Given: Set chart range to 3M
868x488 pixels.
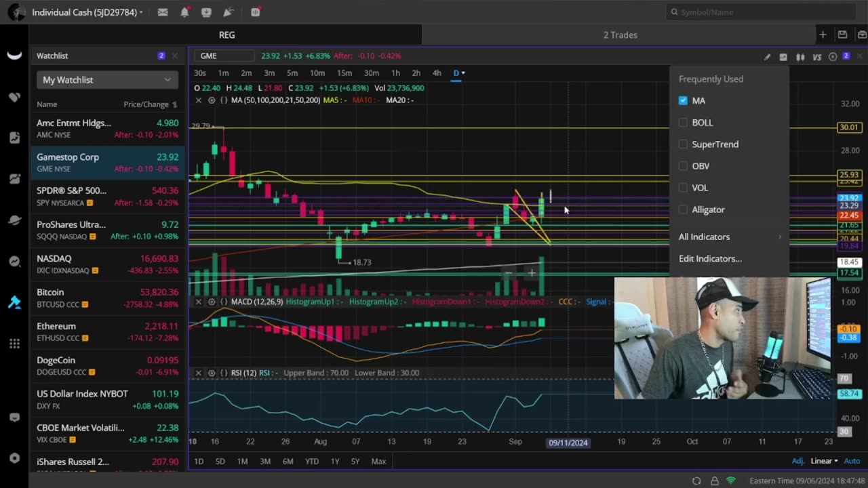Looking at the screenshot, I should click(265, 461).
